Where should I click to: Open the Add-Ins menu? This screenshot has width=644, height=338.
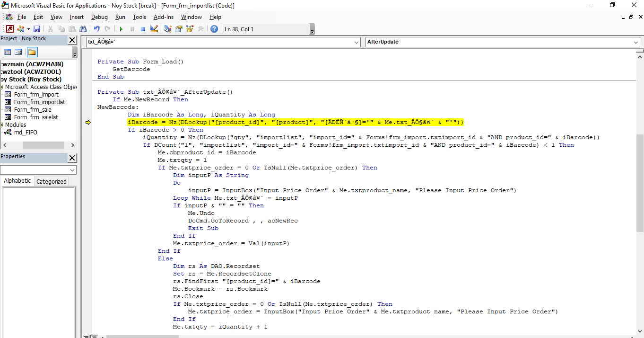click(x=164, y=17)
